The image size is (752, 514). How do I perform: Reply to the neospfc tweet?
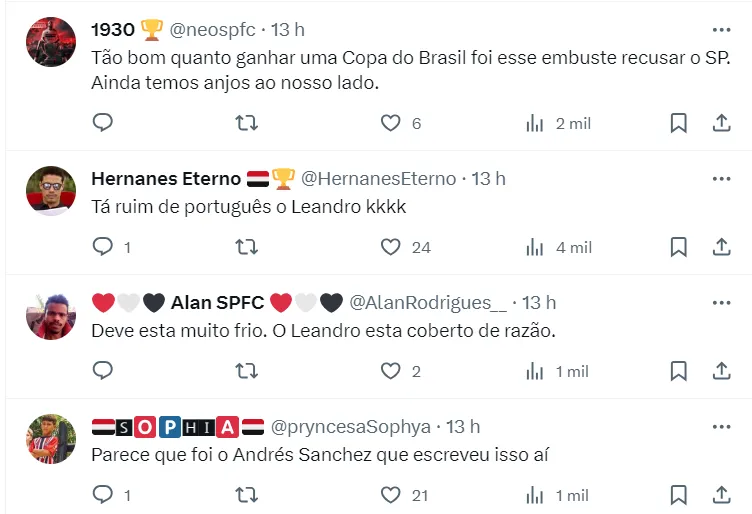click(x=103, y=123)
